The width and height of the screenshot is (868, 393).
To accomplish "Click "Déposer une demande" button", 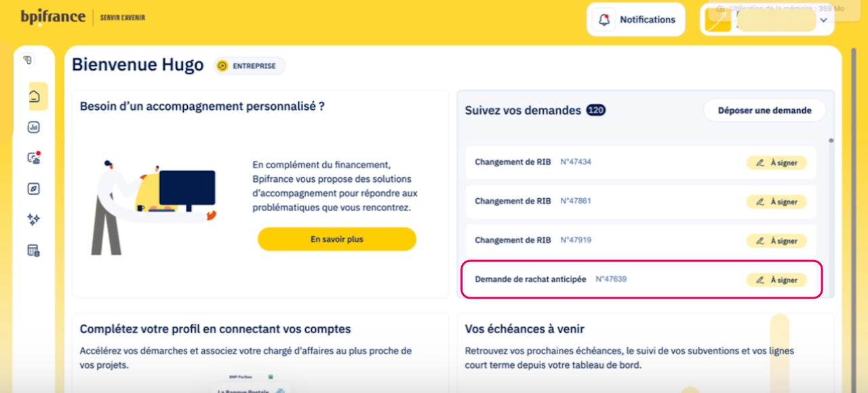I will click(764, 110).
